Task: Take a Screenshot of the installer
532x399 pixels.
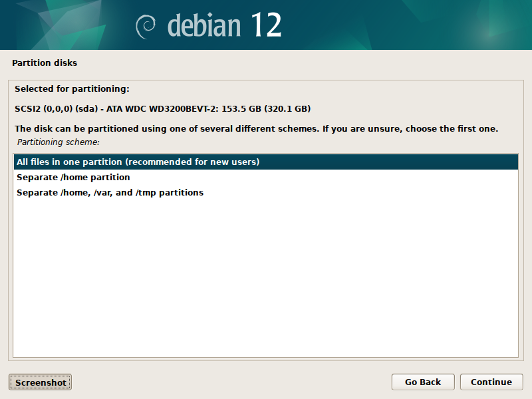Action: tap(41, 382)
